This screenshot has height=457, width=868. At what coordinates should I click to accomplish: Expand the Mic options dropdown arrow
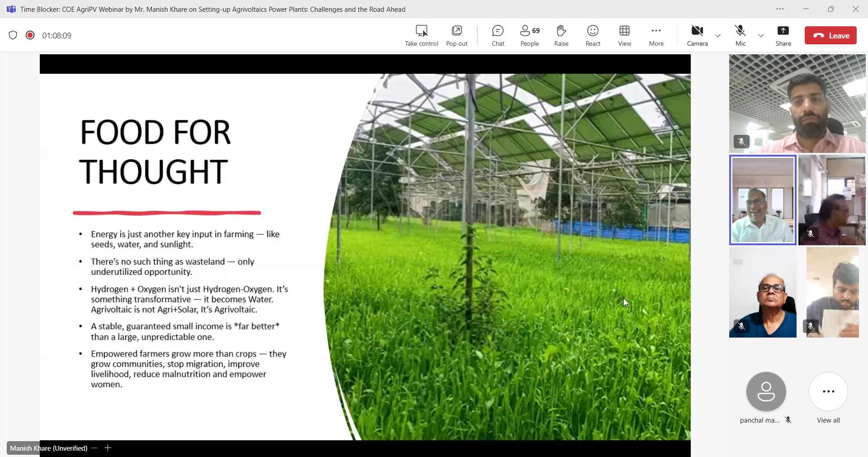point(761,36)
